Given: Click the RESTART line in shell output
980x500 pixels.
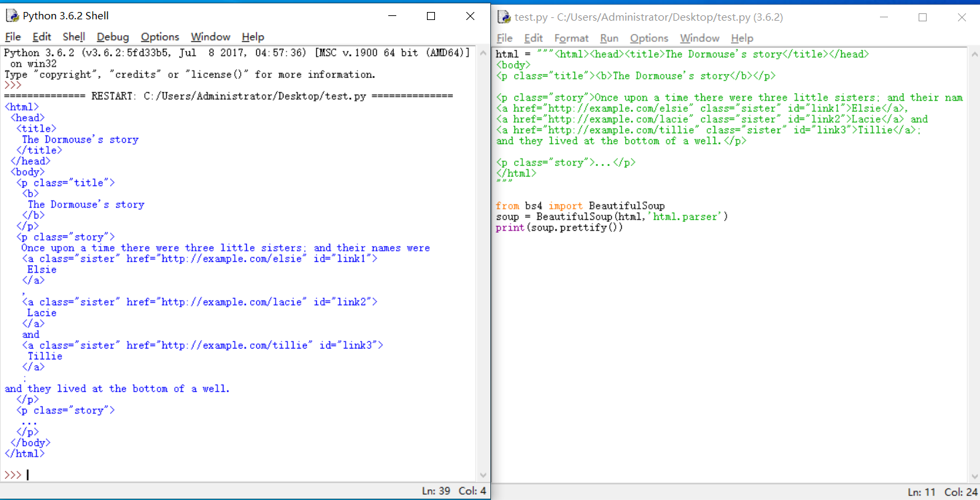Looking at the screenshot, I should [x=228, y=96].
